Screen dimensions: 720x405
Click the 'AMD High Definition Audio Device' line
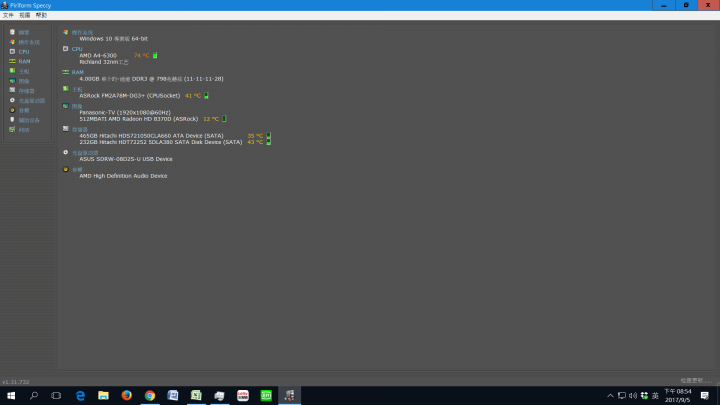pyautogui.click(x=123, y=175)
